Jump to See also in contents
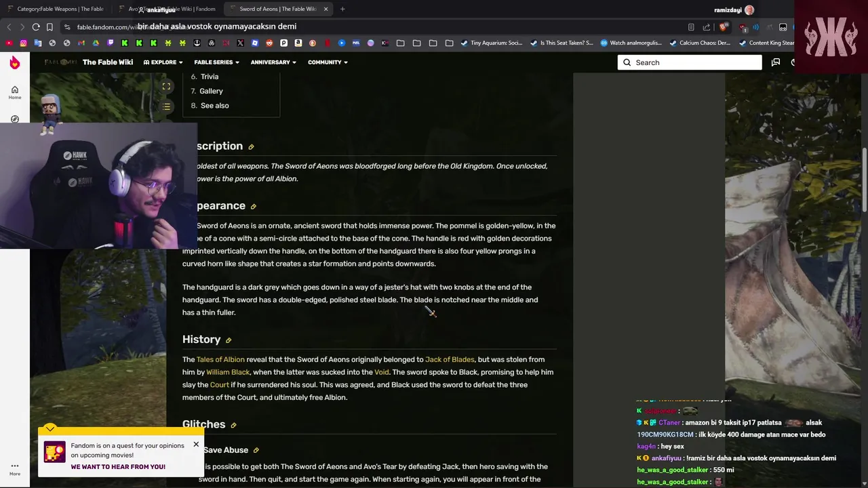The image size is (868, 488). pyautogui.click(x=214, y=106)
